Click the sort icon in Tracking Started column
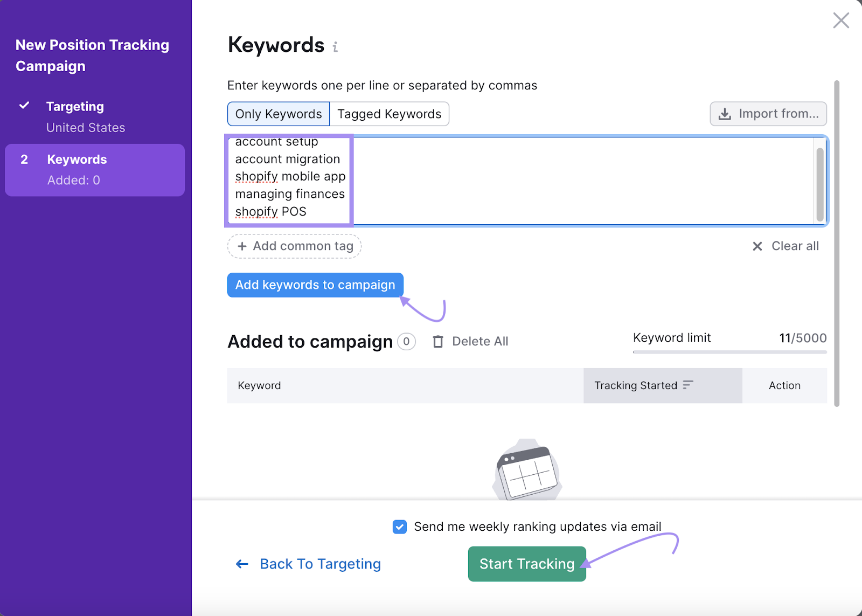Screen dimensions: 862x616 tap(688, 385)
